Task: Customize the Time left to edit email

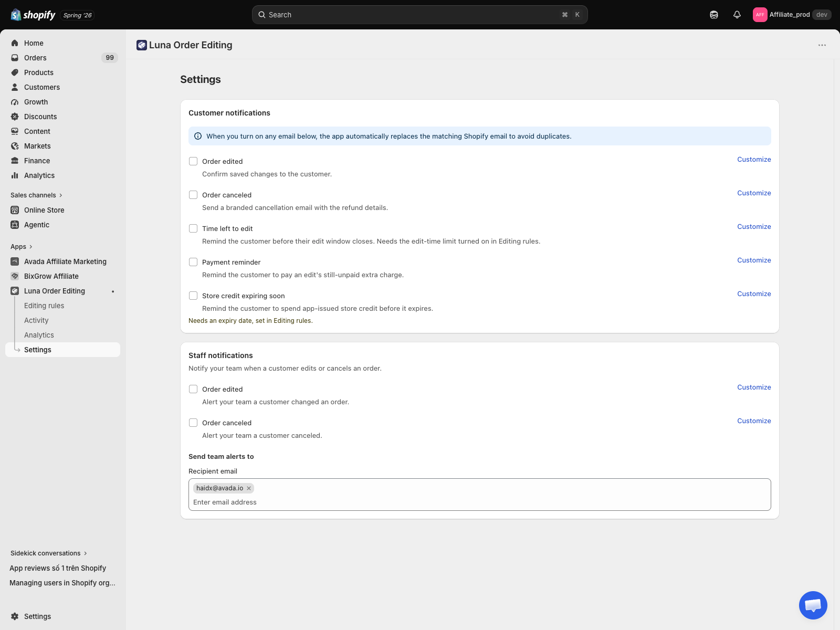Action: [x=754, y=227]
